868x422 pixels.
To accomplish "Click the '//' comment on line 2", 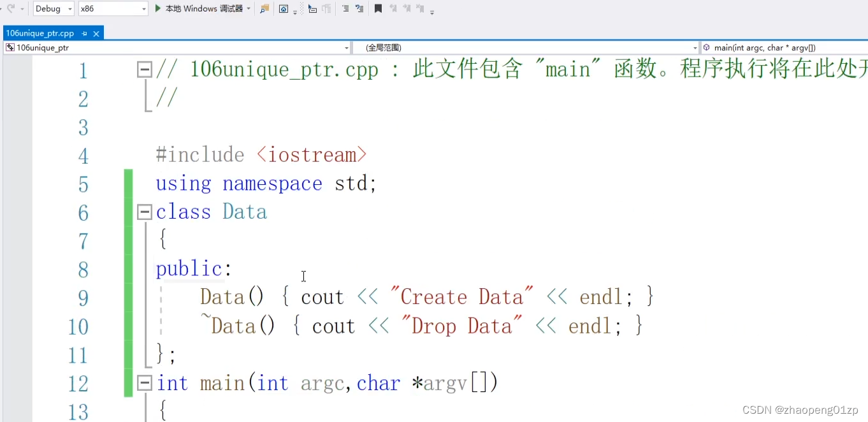I will [x=166, y=98].
